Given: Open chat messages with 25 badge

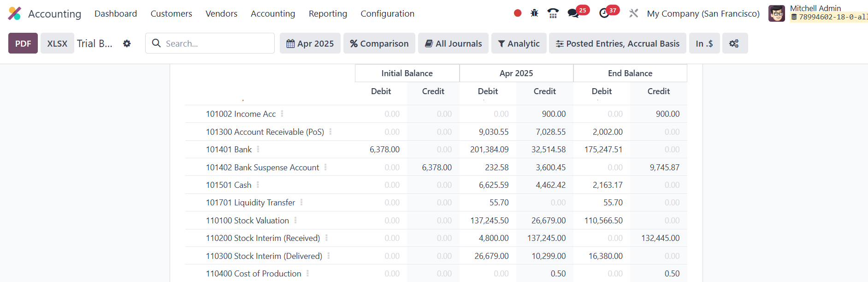Looking at the screenshot, I should coord(573,13).
